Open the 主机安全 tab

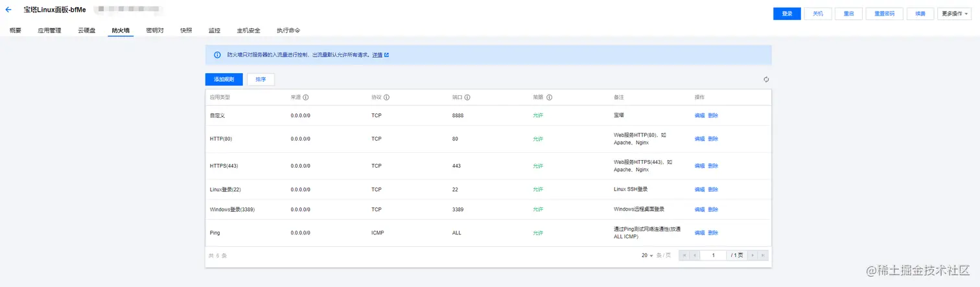(x=248, y=30)
